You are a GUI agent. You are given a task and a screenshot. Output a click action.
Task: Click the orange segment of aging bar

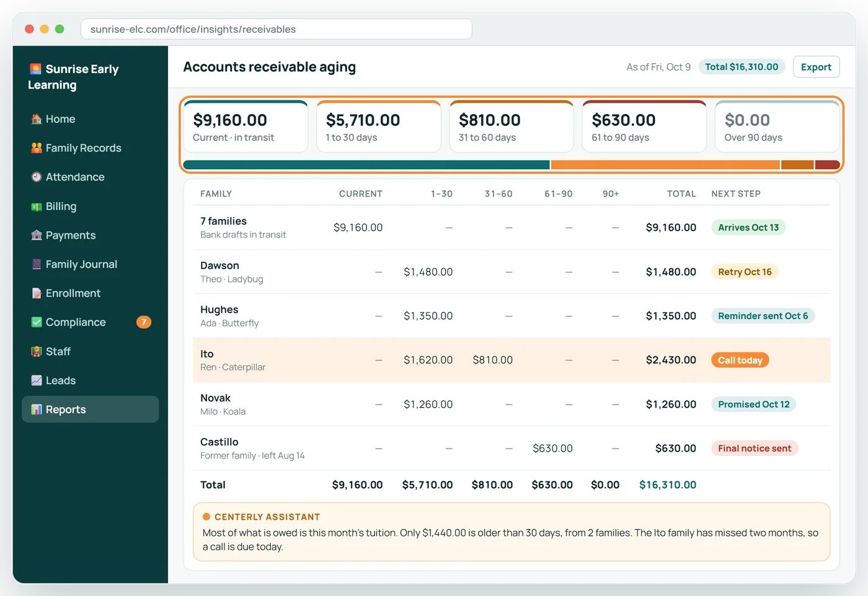665,165
